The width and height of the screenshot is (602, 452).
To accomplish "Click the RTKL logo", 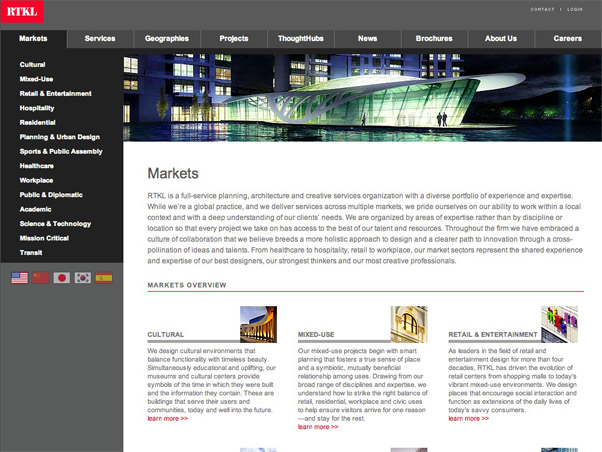I will (22, 12).
